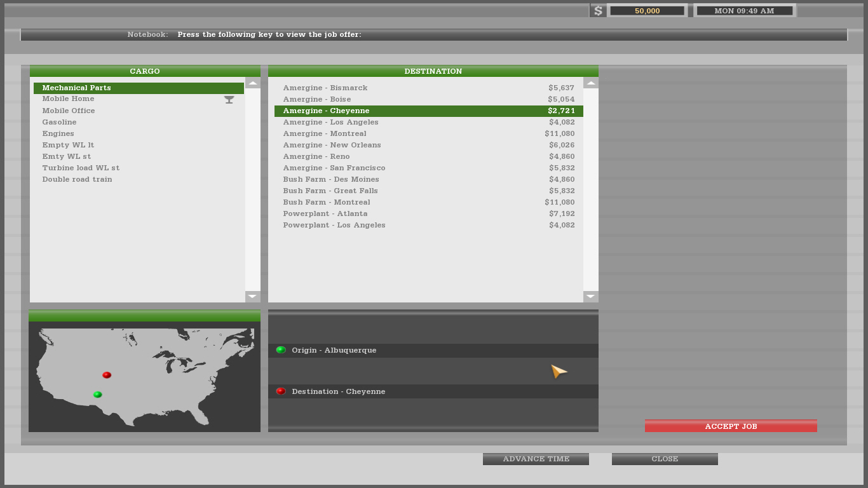The width and height of the screenshot is (868, 488).
Task: Click red dot next to Destination Cheyenne
Action: (x=281, y=391)
